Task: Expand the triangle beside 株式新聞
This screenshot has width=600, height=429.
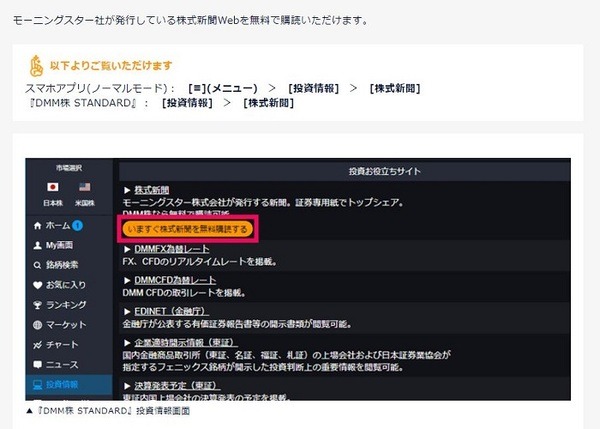Action: [x=127, y=190]
